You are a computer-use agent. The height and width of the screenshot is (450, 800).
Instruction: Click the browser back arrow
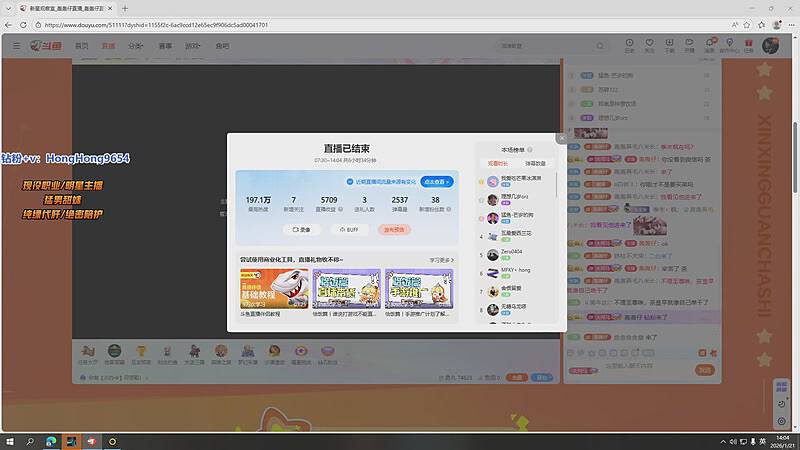[8, 24]
